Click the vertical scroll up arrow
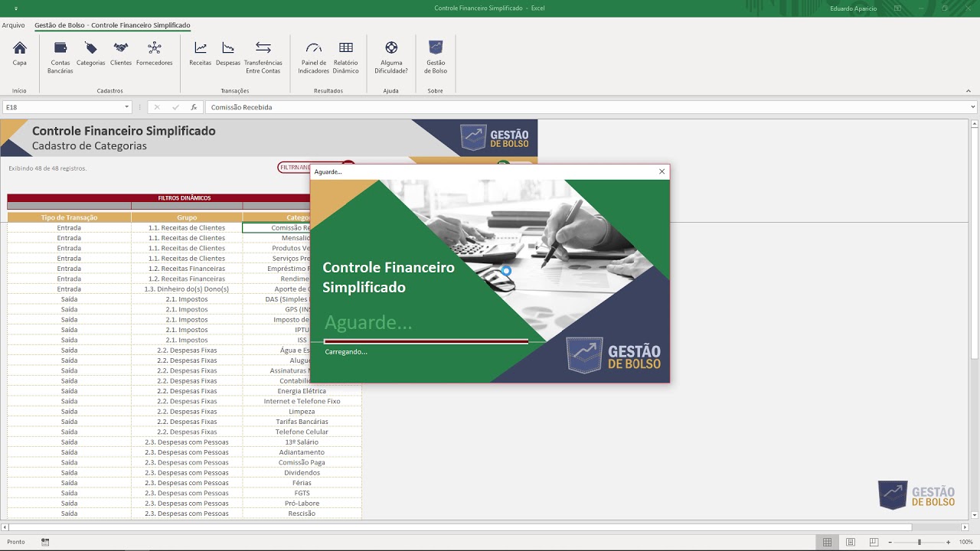The height and width of the screenshot is (551, 980). coord(975,123)
